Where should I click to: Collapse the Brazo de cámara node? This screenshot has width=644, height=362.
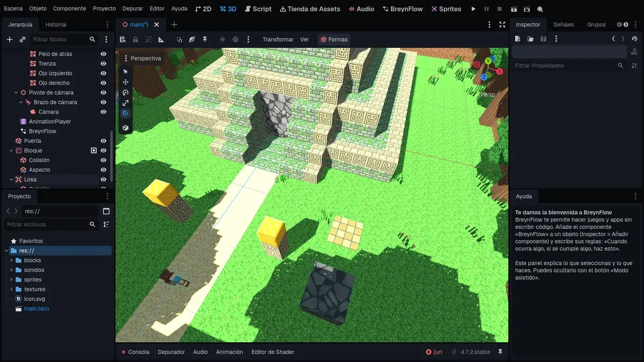(21, 102)
